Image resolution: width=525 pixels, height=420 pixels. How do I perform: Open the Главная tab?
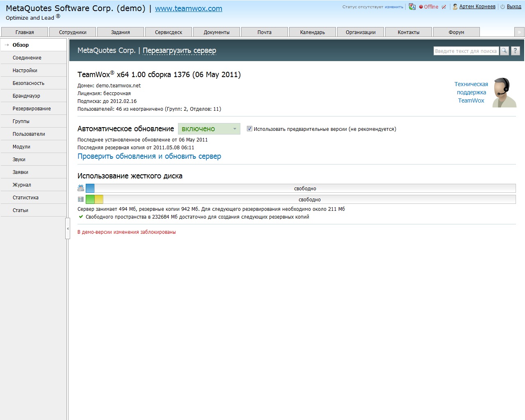pos(25,32)
